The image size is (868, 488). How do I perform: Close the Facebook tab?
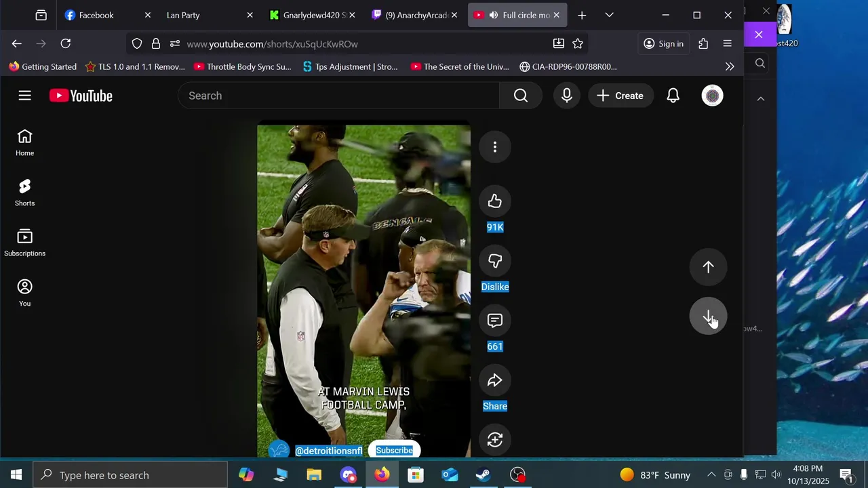coord(147,15)
